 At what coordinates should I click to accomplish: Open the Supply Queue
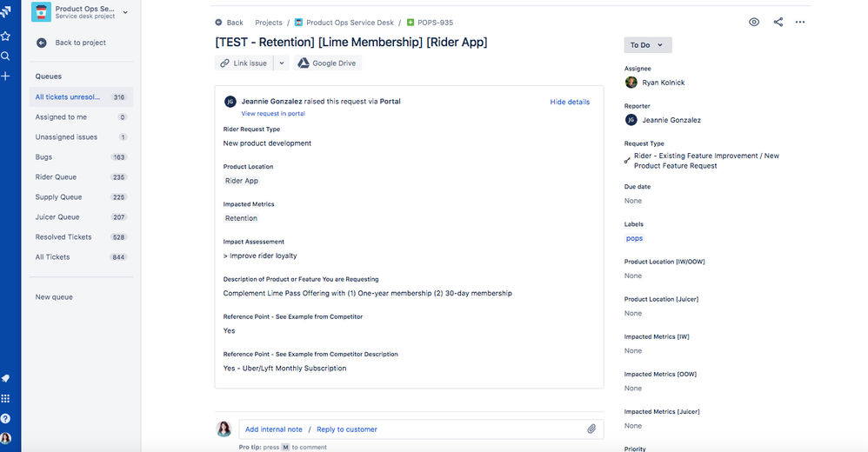[x=81, y=197]
